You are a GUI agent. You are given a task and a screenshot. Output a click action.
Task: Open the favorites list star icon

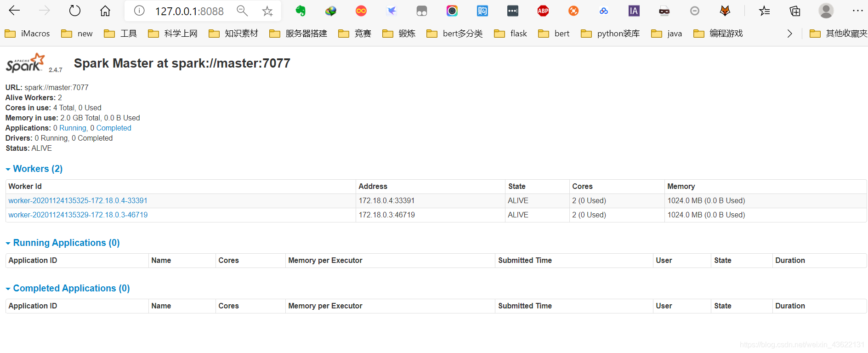765,11
